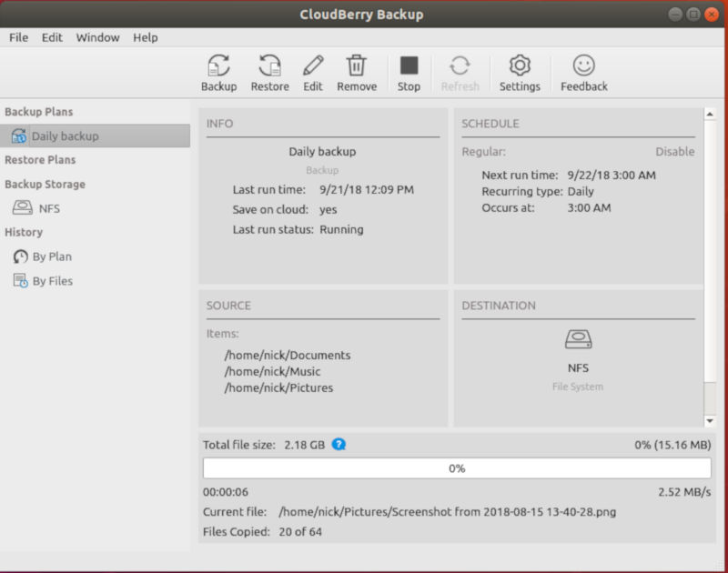Click the Disable schedule link
This screenshot has height=573, width=728.
tap(674, 152)
